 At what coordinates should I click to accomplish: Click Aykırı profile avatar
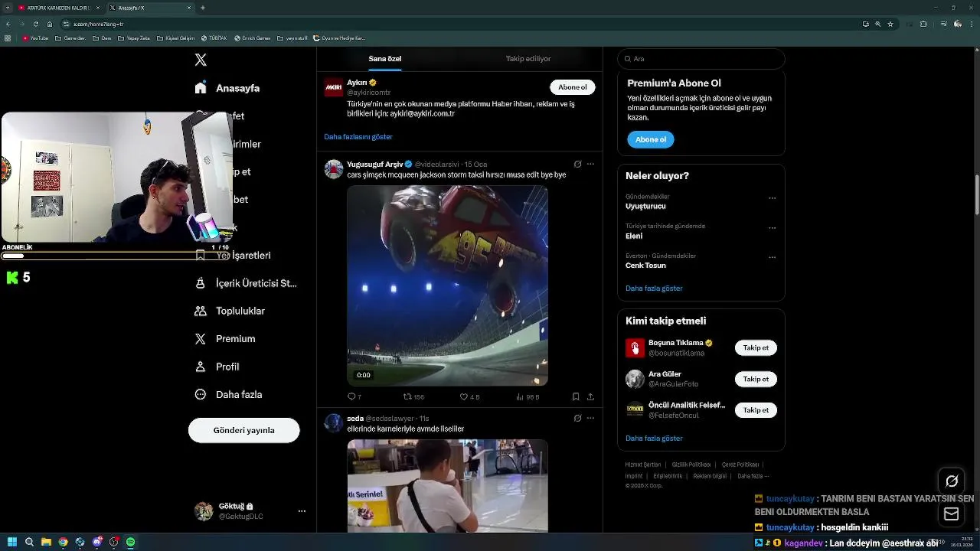pos(334,87)
